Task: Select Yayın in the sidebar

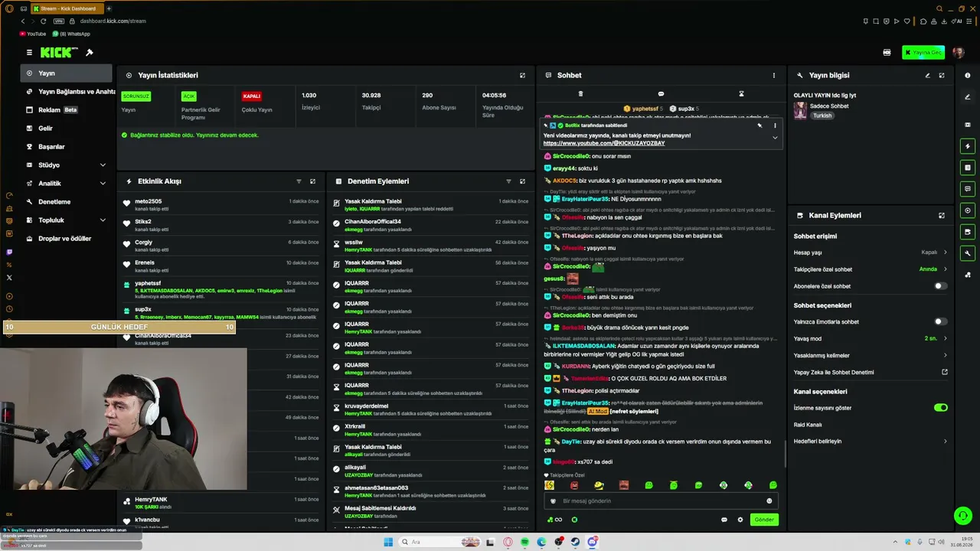Action: [67, 73]
